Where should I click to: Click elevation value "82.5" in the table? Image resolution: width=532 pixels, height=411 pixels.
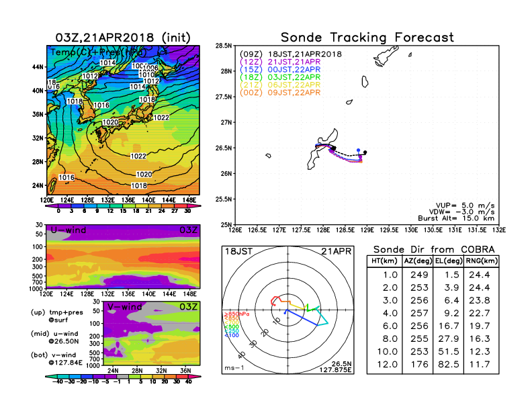tap(449, 365)
